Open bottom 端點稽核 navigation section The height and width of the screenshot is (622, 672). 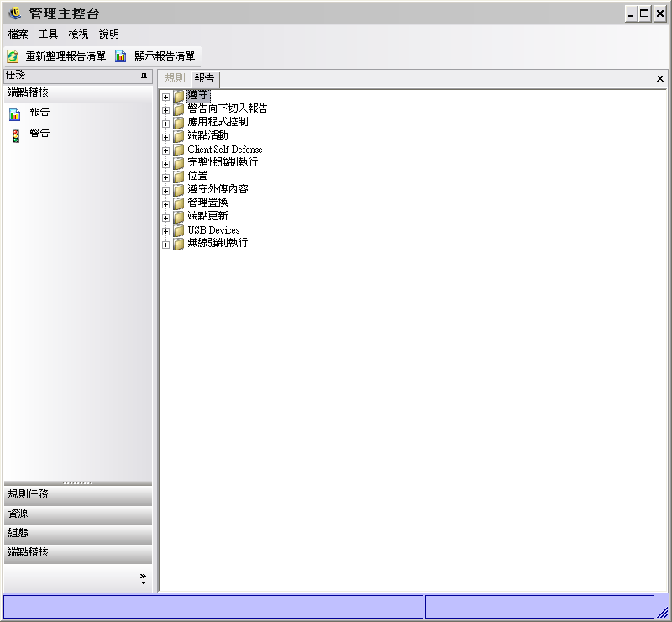tap(78, 553)
